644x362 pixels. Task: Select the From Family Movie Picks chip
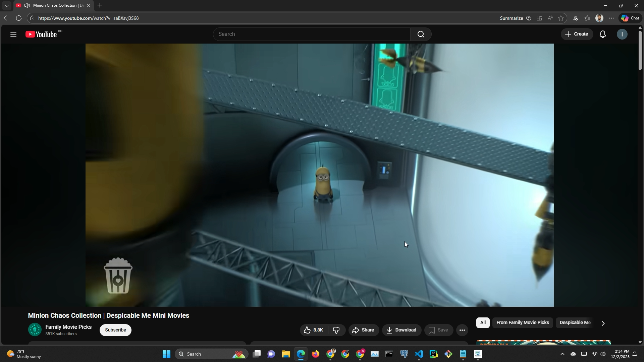point(522,323)
